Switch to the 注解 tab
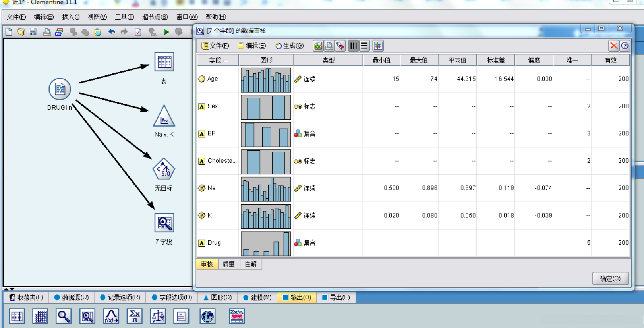The width and height of the screenshot is (644, 328). click(251, 264)
